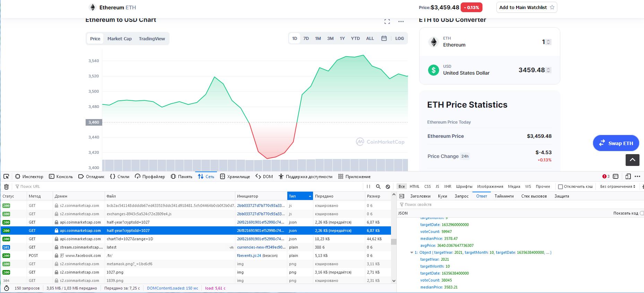Select the 1M chart range

(x=318, y=39)
